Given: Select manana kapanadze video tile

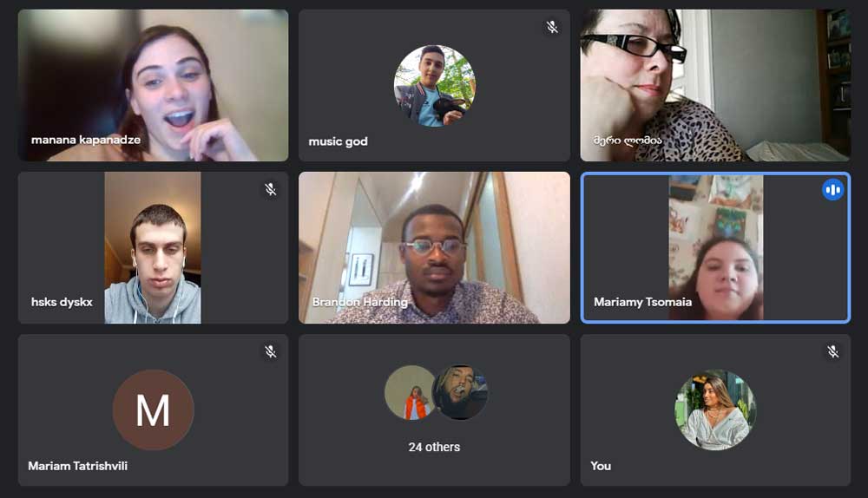Looking at the screenshot, I should point(154,85).
